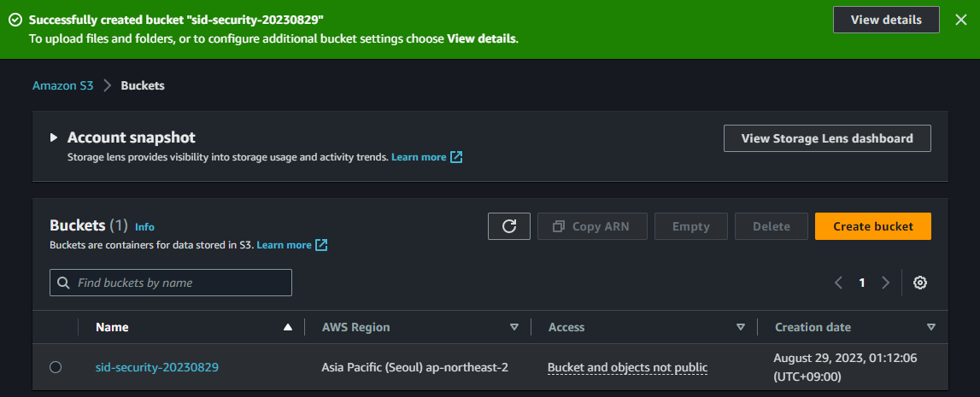Image resolution: width=980 pixels, height=397 pixels.
Task: Sort by Access column arrow
Action: (x=741, y=327)
